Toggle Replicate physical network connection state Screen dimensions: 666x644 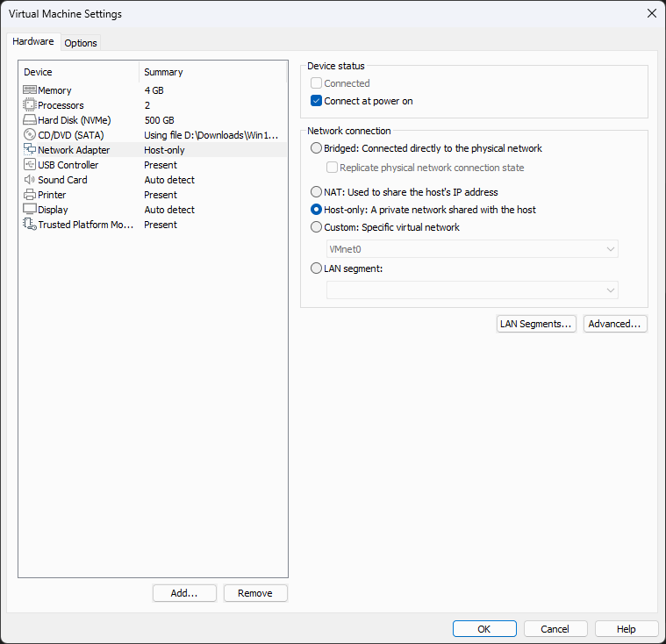[333, 168]
